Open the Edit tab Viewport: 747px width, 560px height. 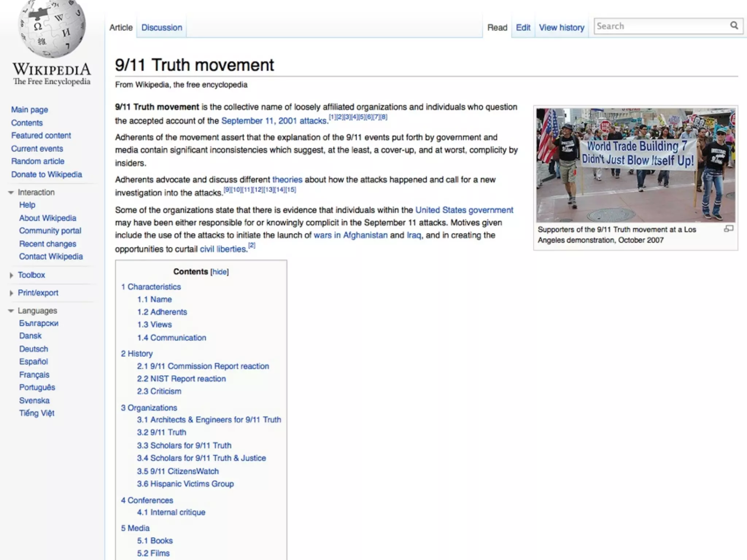click(523, 28)
